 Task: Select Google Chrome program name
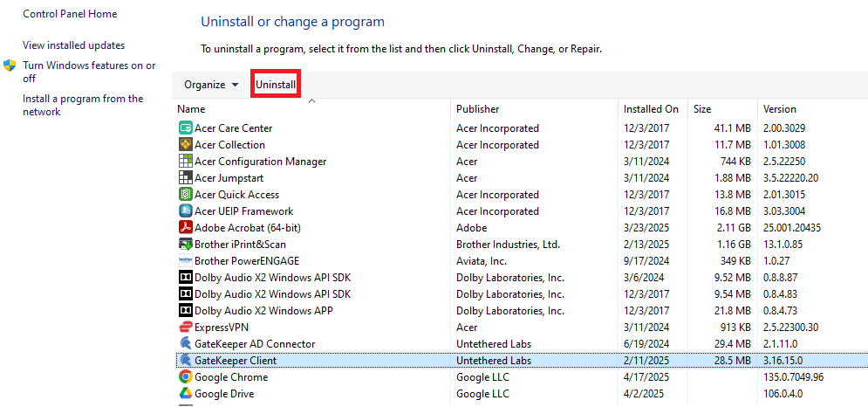pos(231,377)
